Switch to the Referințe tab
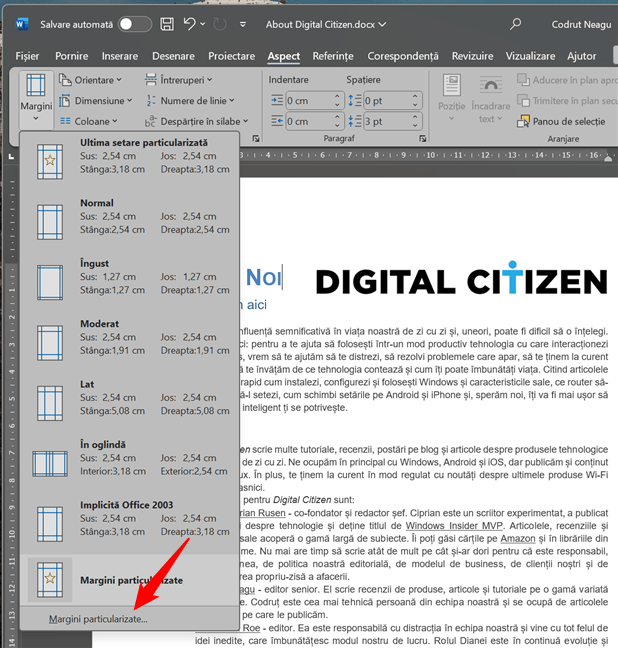The height and width of the screenshot is (648, 618). (x=333, y=56)
